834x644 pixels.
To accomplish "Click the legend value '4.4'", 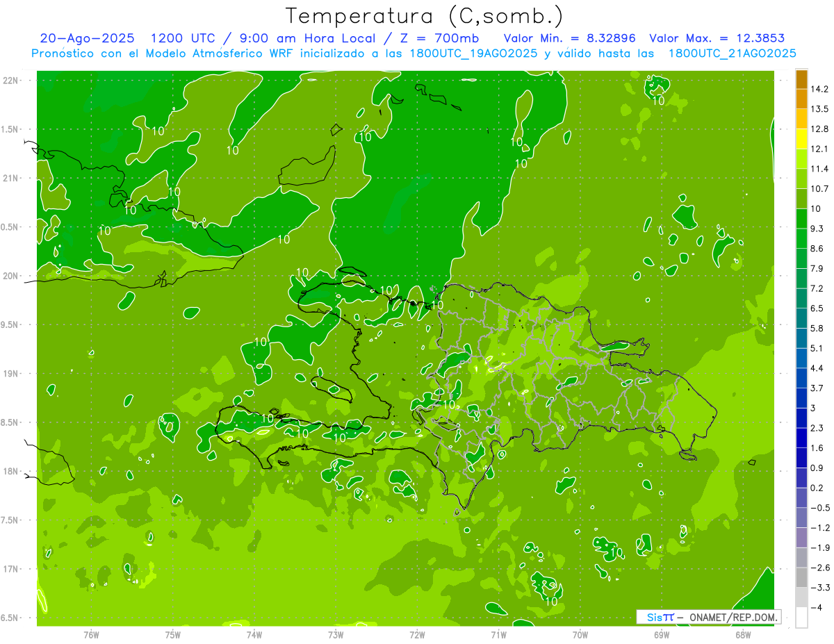I will click(x=817, y=368).
